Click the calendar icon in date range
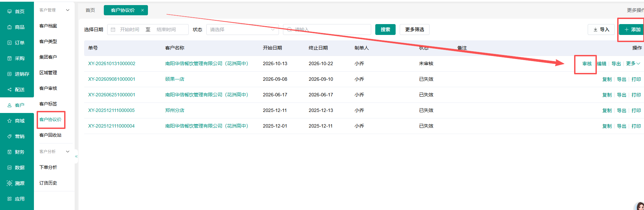This screenshot has height=210, width=644. click(113, 30)
